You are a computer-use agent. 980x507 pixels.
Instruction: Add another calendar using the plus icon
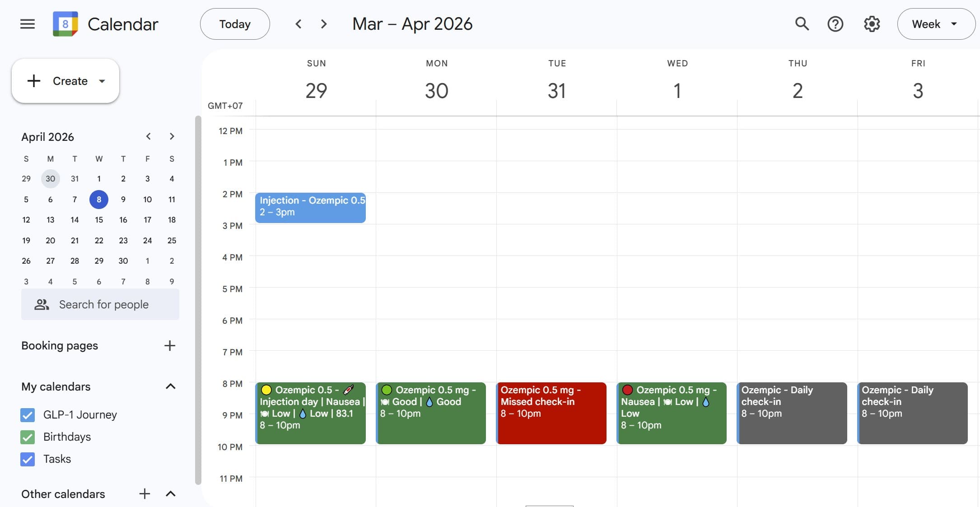coord(145,494)
